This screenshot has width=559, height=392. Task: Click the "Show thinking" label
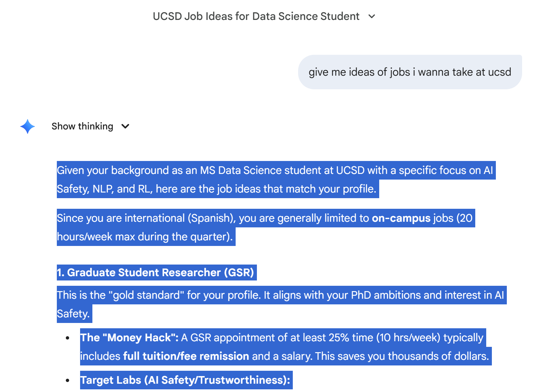(x=82, y=126)
